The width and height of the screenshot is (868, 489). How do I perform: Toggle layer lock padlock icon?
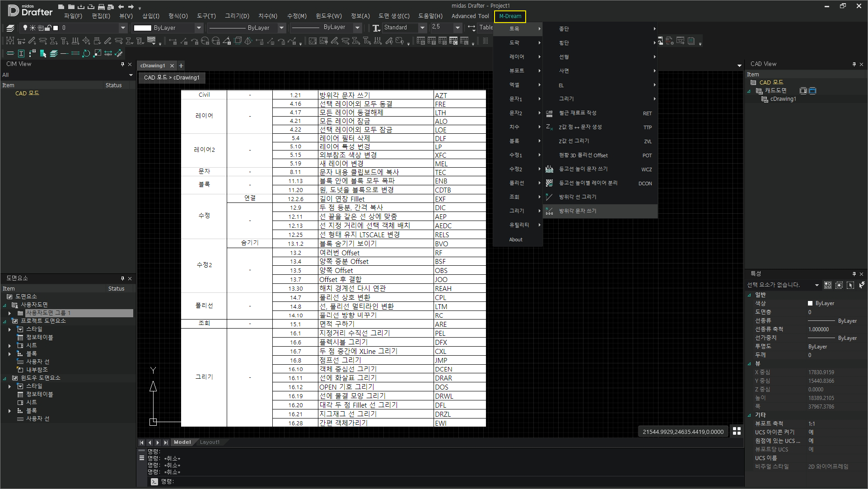point(48,28)
